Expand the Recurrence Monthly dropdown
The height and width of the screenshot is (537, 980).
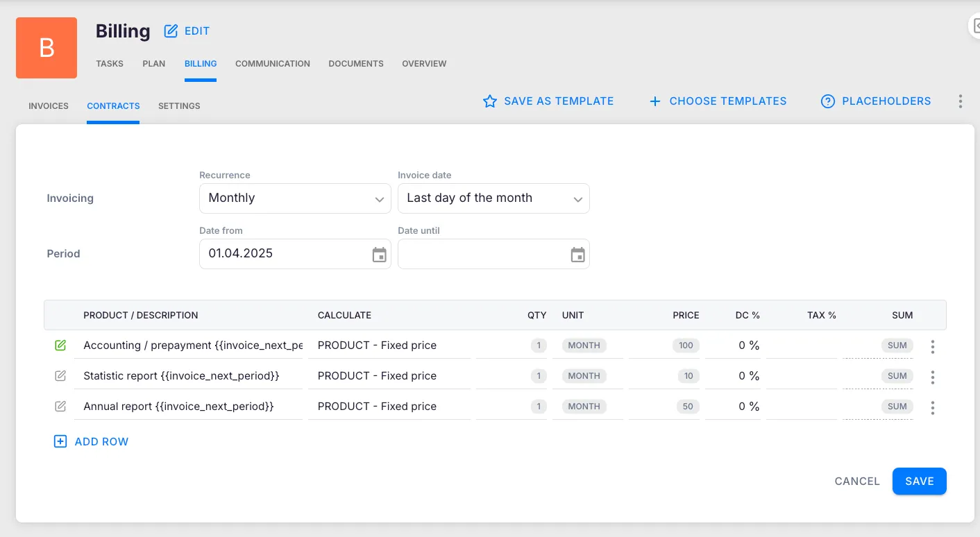click(295, 198)
